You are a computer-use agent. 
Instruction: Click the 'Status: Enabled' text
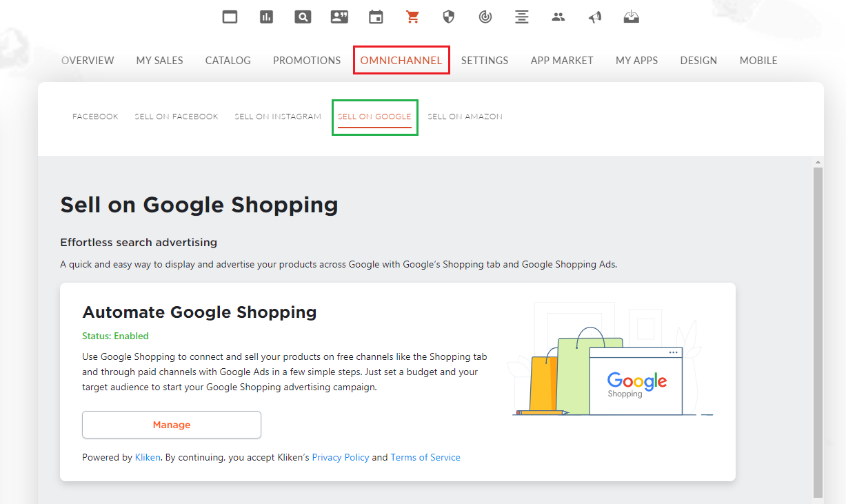115,336
